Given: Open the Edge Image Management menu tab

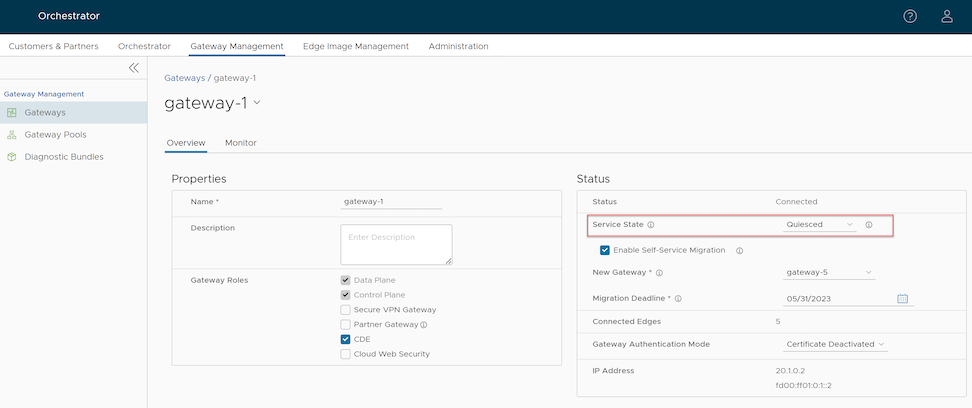Looking at the screenshot, I should point(355,46).
